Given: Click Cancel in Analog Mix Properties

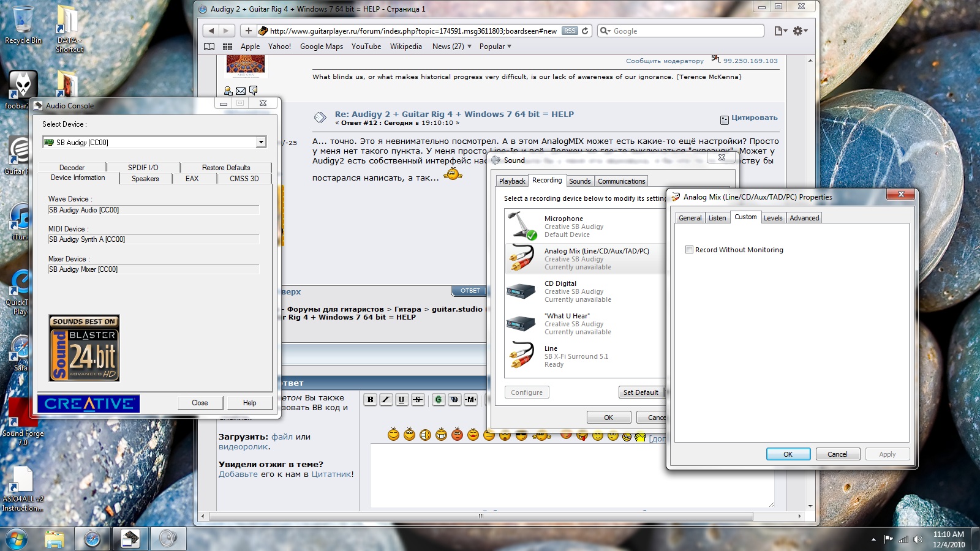Looking at the screenshot, I should tap(837, 454).
